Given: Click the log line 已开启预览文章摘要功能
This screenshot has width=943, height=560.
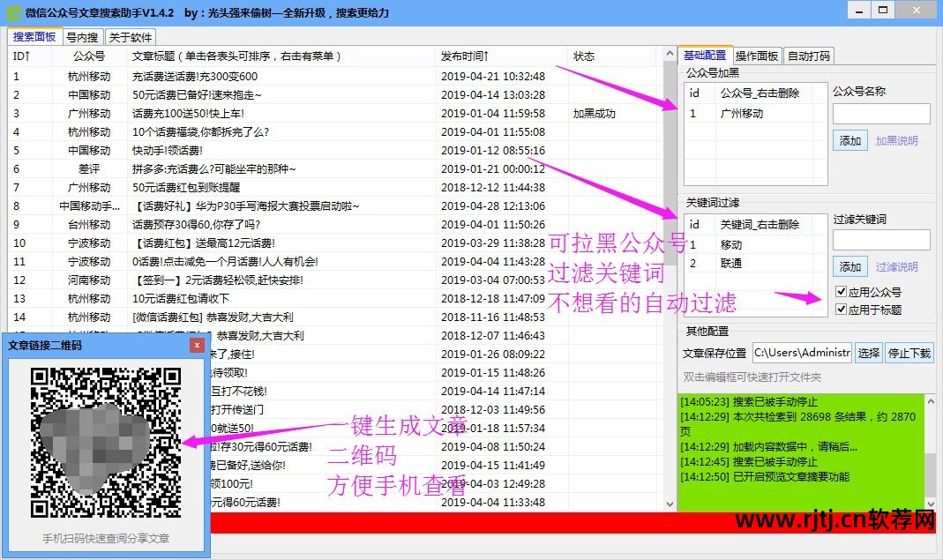Looking at the screenshot, I should coord(765,477).
